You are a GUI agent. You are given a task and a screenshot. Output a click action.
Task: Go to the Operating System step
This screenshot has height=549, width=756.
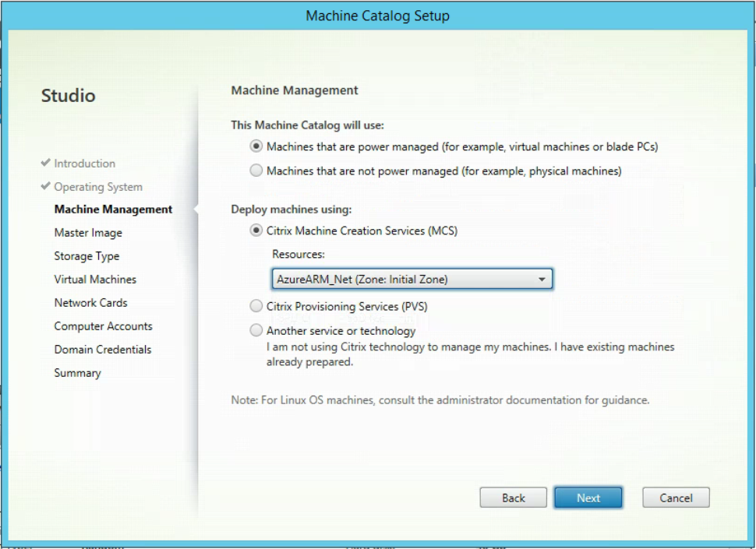pos(98,187)
